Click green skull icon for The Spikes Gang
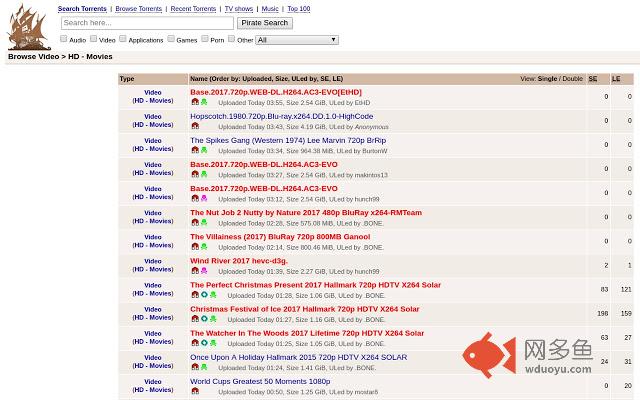The height and width of the screenshot is (400, 640). [x=204, y=150]
